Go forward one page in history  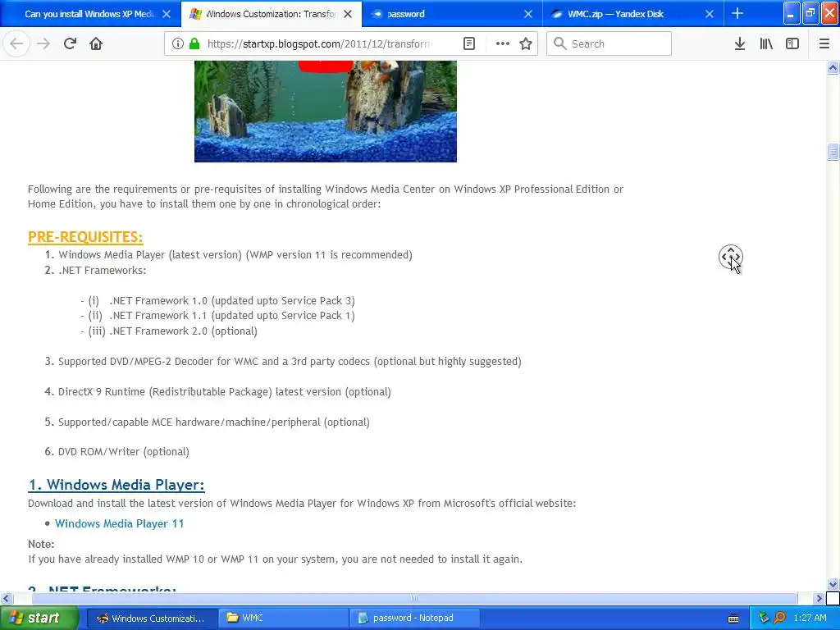pos(43,43)
